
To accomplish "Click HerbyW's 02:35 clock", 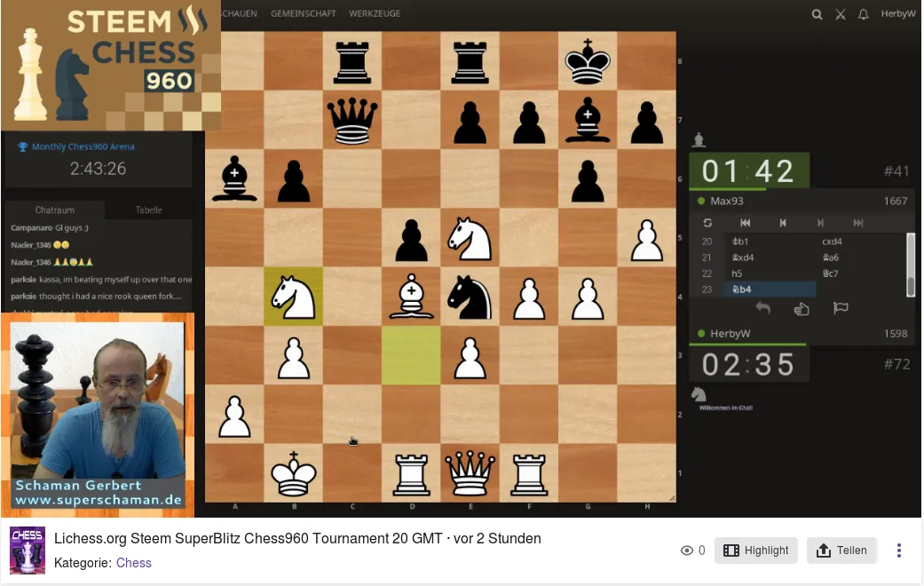I will click(749, 364).
